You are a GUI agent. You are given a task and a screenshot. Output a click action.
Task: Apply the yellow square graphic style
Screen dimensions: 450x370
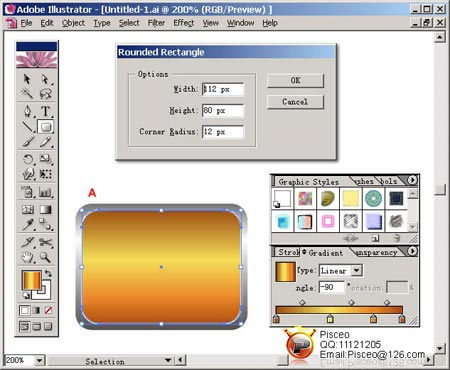(x=350, y=198)
